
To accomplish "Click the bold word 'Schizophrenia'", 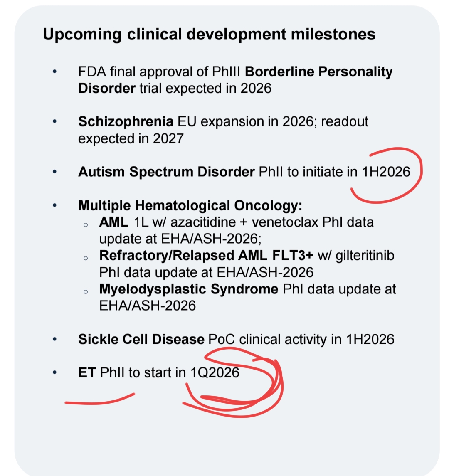I will pos(126,122).
